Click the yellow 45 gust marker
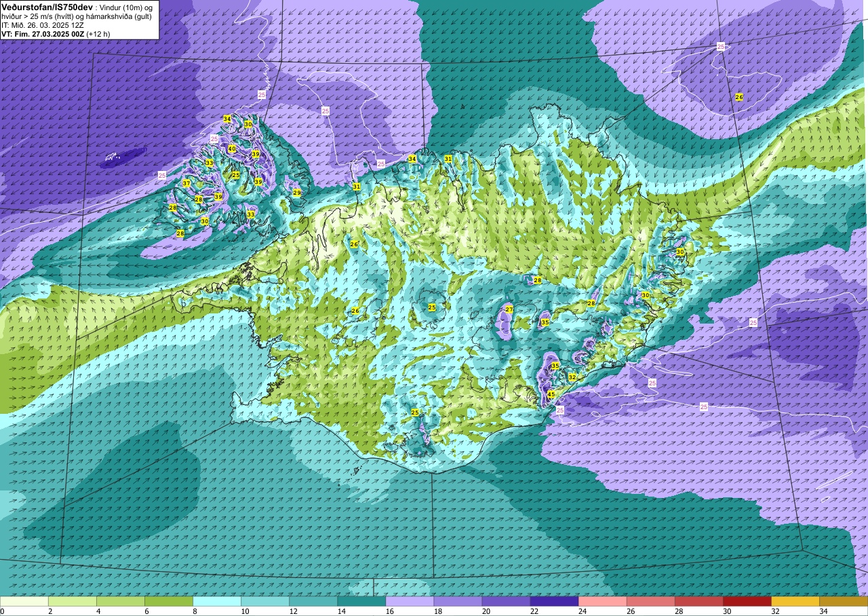 point(551,394)
